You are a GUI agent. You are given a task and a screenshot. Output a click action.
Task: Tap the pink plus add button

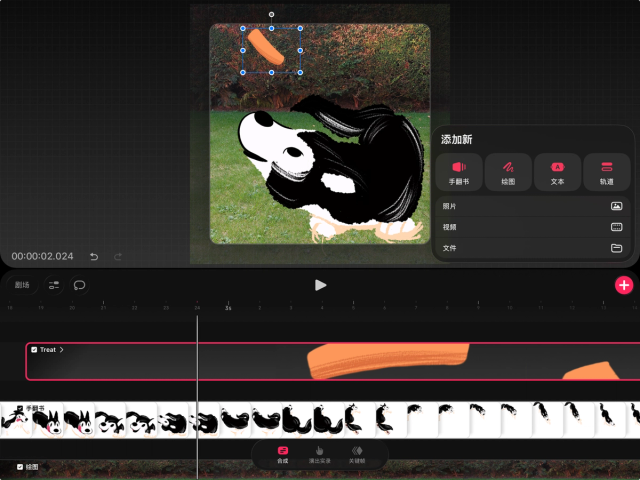coord(624,285)
